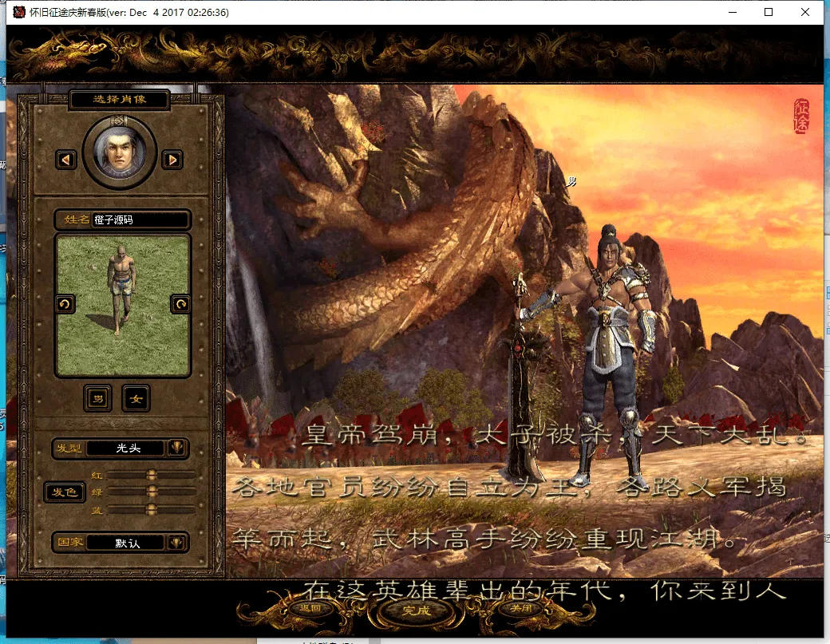Click the 关闭 close game button
The image size is (830, 644).
520,608
